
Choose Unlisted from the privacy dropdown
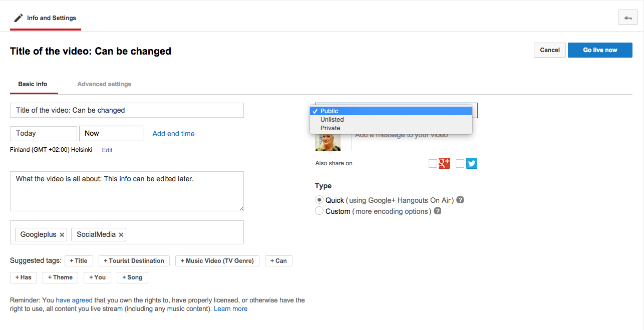(x=332, y=120)
